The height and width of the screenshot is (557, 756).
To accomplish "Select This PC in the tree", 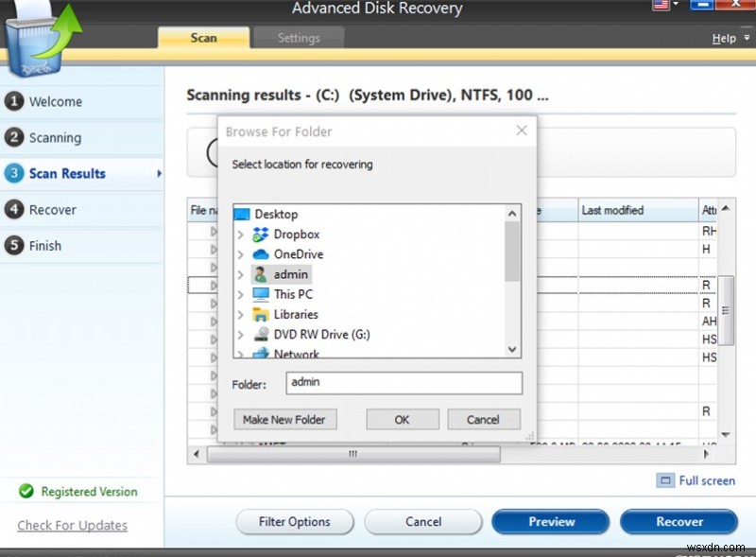I will click(x=293, y=294).
